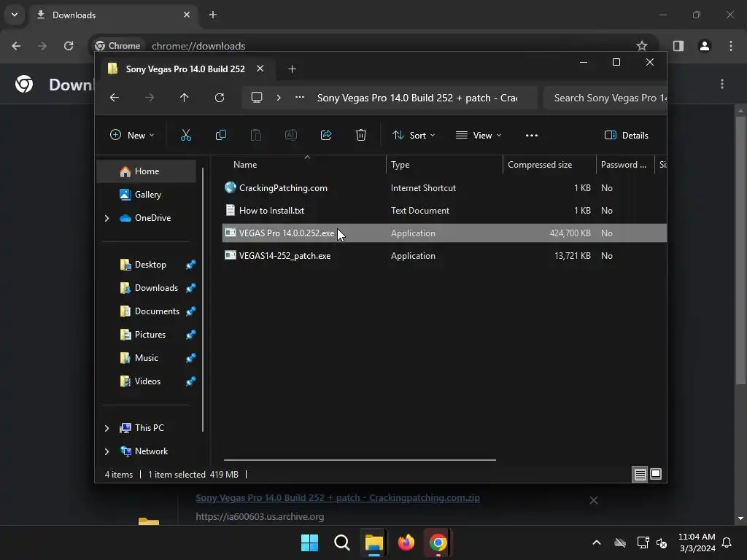Click the Search Sony Vegas Pro field
The image size is (747, 560).
point(605,98)
